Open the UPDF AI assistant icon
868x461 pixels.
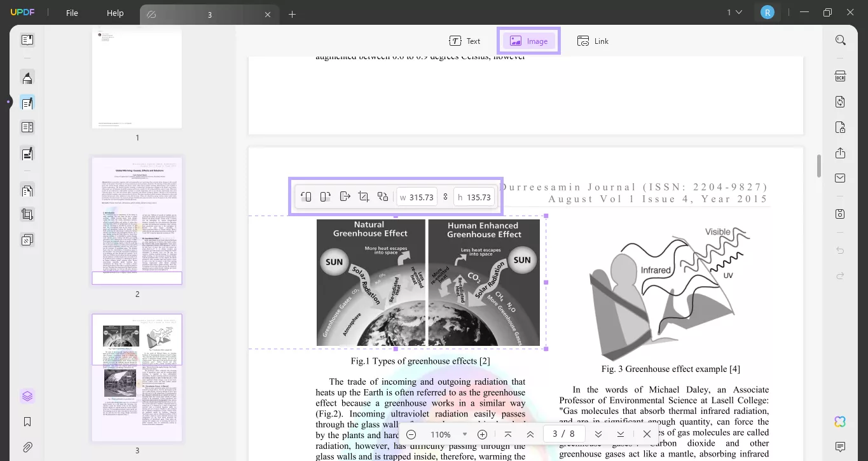click(x=840, y=422)
